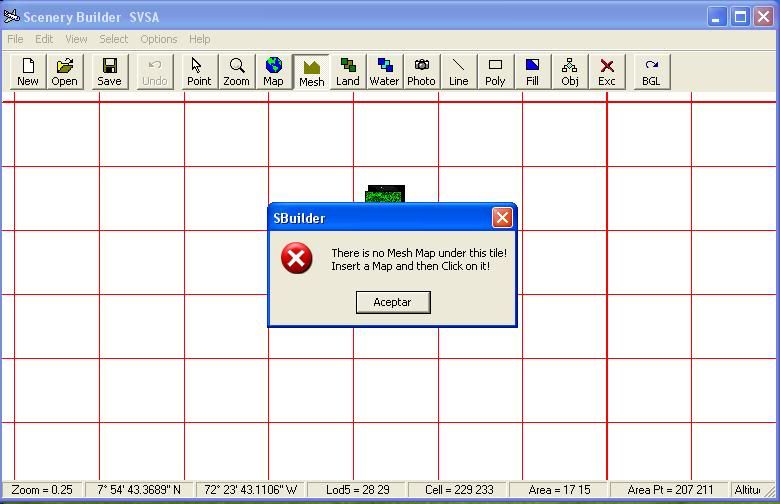This screenshot has width=780, height=504.
Task: Click the green map thumbnail on grid
Action: click(385, 194)
